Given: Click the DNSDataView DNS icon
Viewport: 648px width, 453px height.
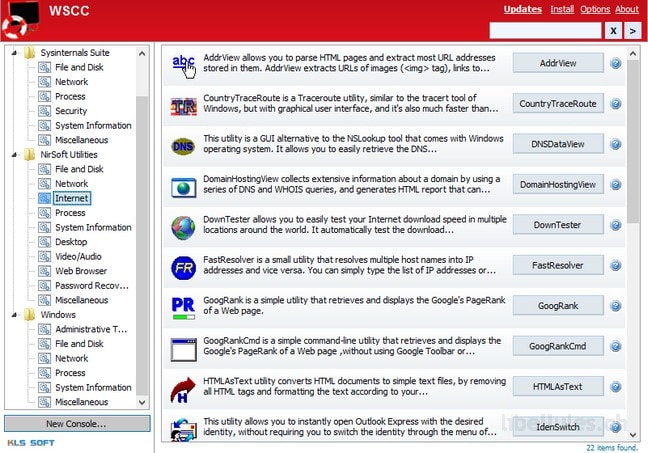Looking at the screenshot, I should click(x=183, y=146).
